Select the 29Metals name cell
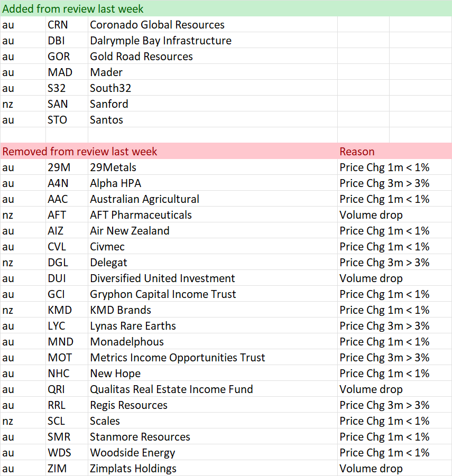Image resolution: width=452 pixels, height=476 pixels. click(x=213, y=167)
